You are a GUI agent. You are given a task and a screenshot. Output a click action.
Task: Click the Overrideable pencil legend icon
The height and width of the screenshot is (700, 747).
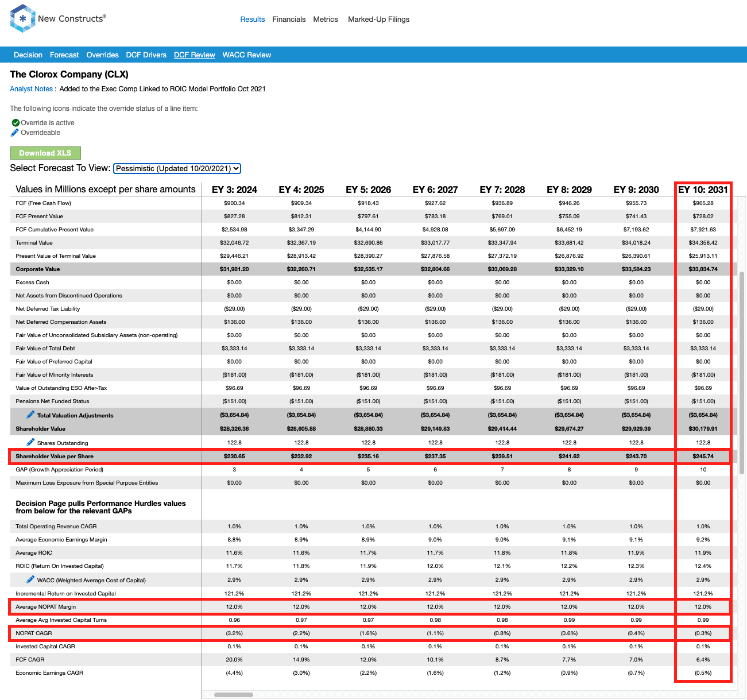point(15,133)
